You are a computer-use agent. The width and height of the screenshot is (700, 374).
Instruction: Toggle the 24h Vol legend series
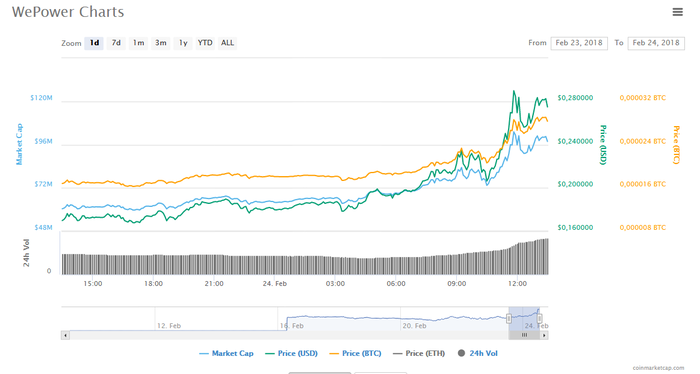[478, 353]
